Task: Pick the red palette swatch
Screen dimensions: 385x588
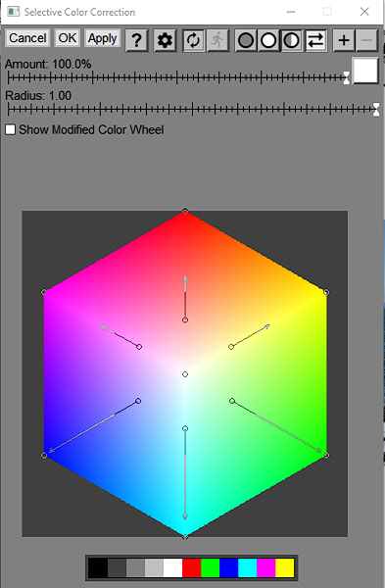Action: pos(192,567)
